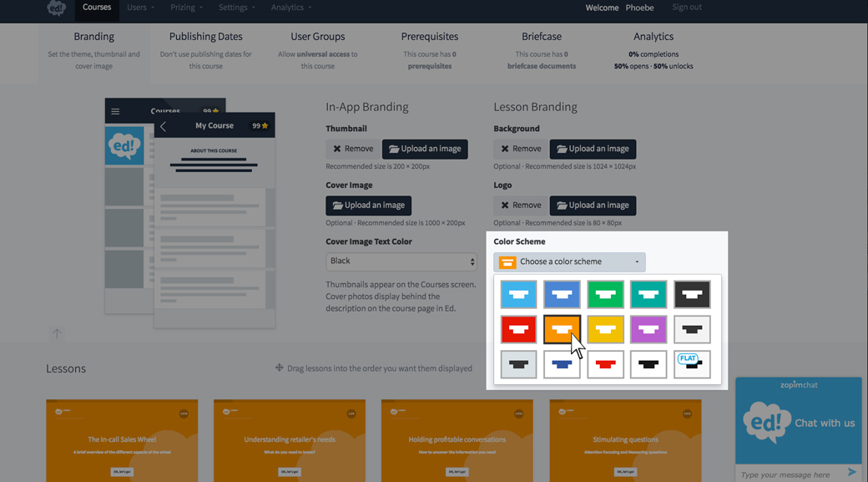Select the yellow color scheme swatch
The height and width of the screenshot is (482, 868).
point(605,330)
